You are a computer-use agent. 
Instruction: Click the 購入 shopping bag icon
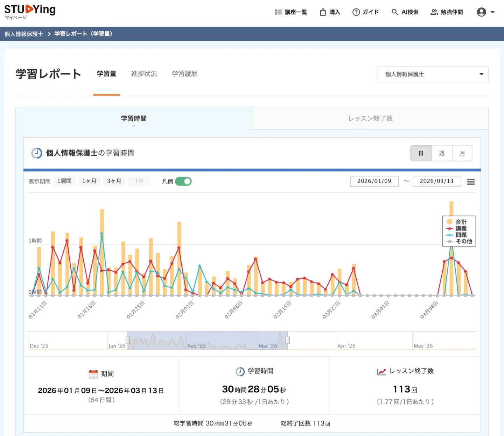(x=323, y=12)
